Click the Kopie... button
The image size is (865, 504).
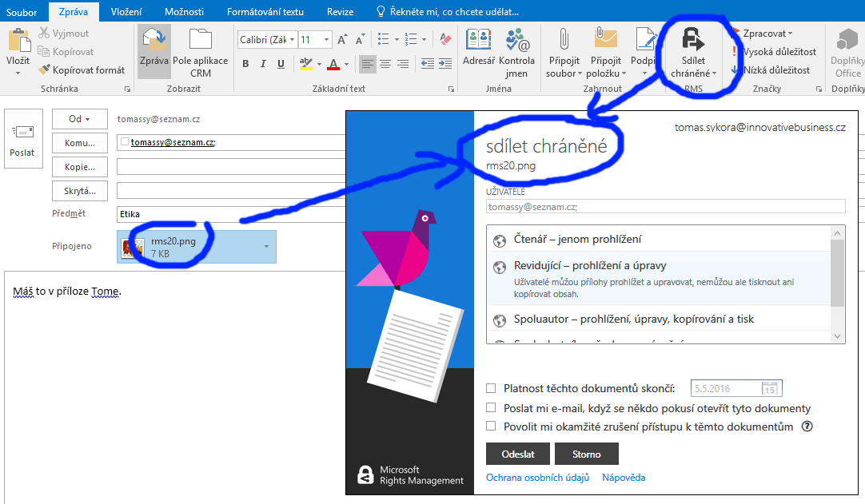point(79,167)
